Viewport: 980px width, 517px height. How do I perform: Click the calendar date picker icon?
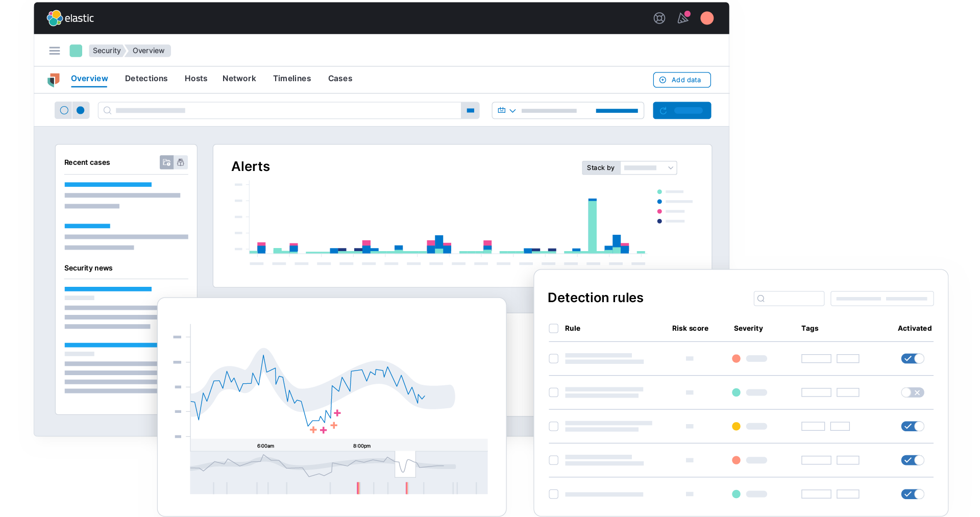(x=502, y=110)
